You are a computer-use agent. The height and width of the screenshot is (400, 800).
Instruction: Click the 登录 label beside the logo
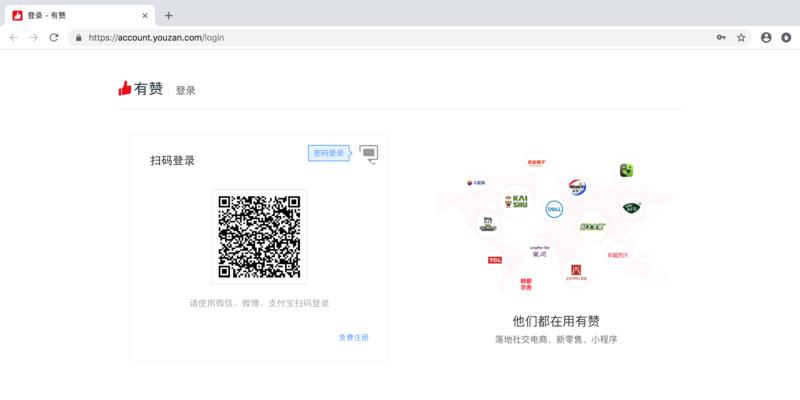pos(186,91)
